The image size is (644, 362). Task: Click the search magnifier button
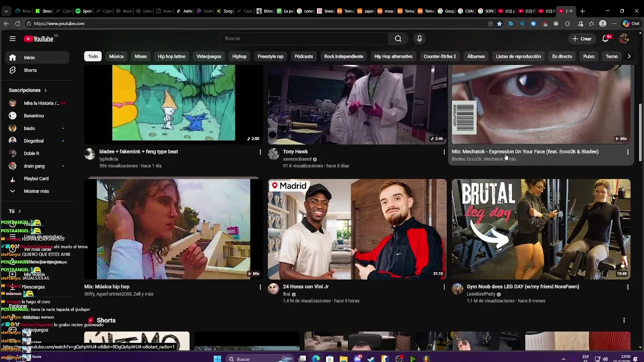pos(398,39)
